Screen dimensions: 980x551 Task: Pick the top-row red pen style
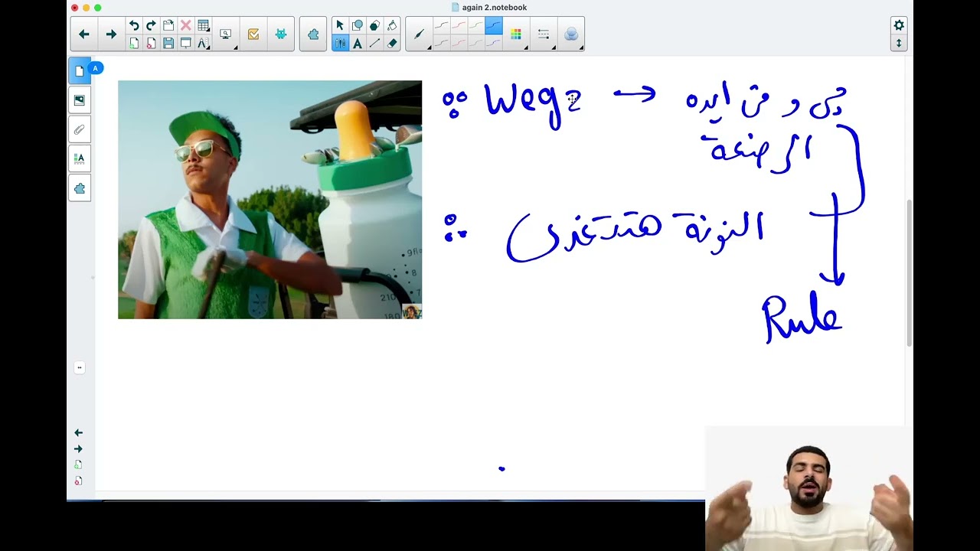pyautogui.click(x=459, y=25)
